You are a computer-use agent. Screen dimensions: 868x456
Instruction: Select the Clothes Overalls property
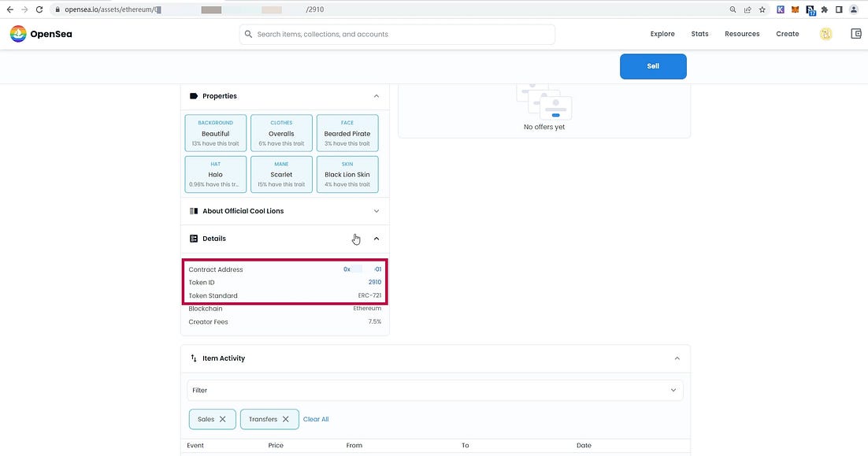click(281, 133)
